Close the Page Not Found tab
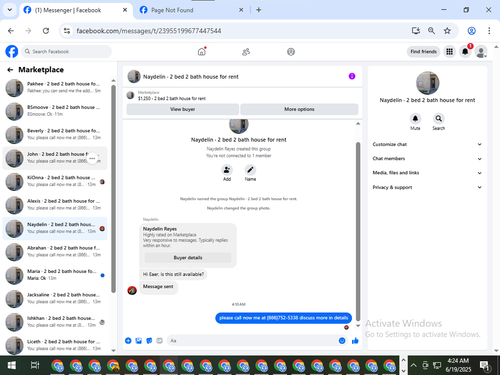The height and width of the screenshot is (375, 500). [x=241, y=10]
